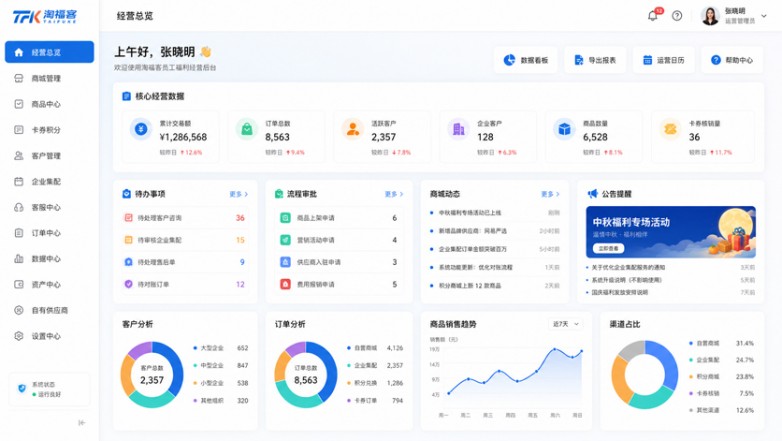Open the 数据看板 quick action
This screenshot has width=782, height=441.
tap(526, 60)
